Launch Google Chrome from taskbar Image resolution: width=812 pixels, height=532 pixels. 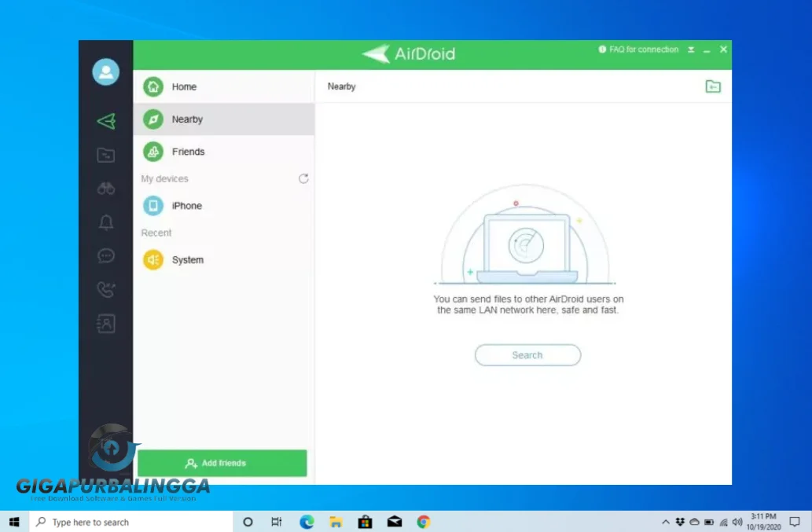(x=424, y=522)
